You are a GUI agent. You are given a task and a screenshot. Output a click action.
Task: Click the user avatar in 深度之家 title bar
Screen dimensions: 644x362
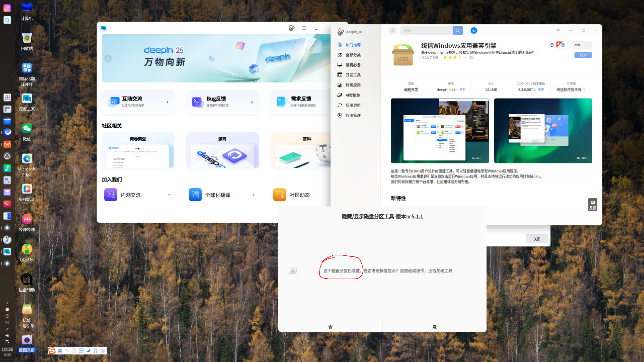[x=292, y=28]
